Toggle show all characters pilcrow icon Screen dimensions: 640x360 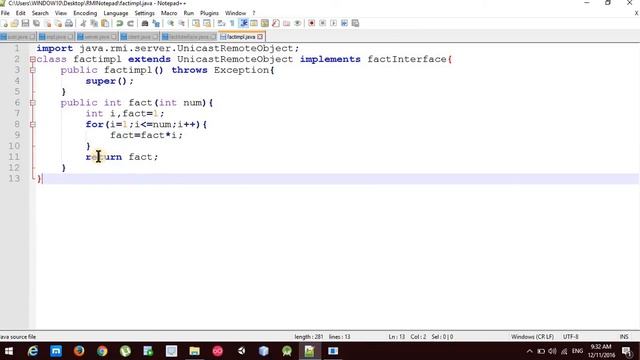tap(232, 23)
